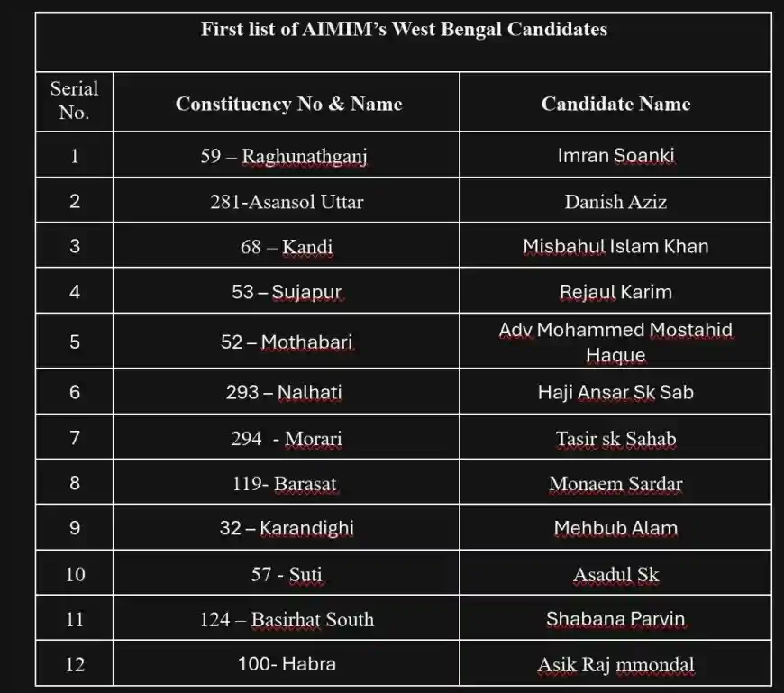Image resolution: width=784 pixels, height=693 pixels.
Task: Select Tasir sk Sahab candidate cell
Action: [615, 440]
